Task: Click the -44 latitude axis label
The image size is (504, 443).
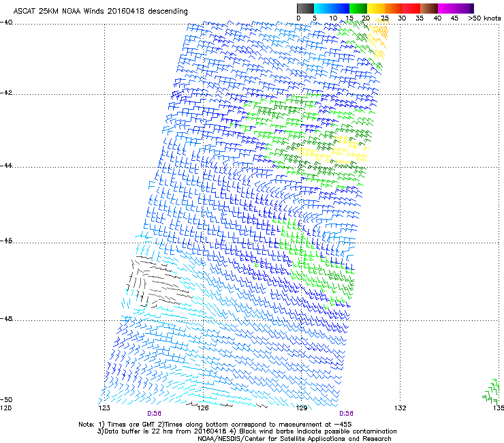Action: pos(6,166)
